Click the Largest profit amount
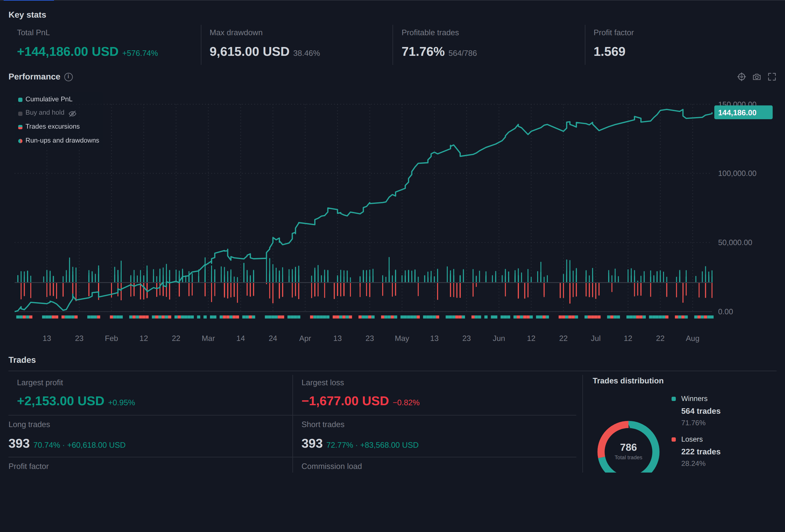This screenshot has height=532, width=785. pos(60,401)
